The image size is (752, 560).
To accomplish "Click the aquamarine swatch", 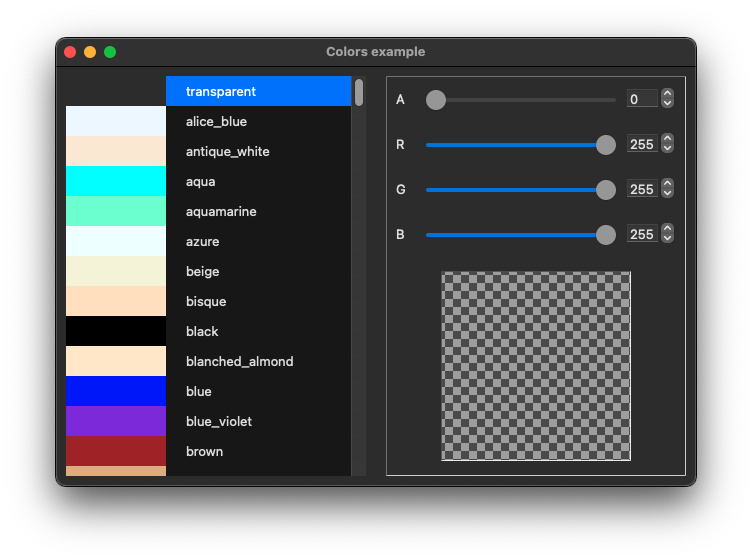I will [116, 211].
